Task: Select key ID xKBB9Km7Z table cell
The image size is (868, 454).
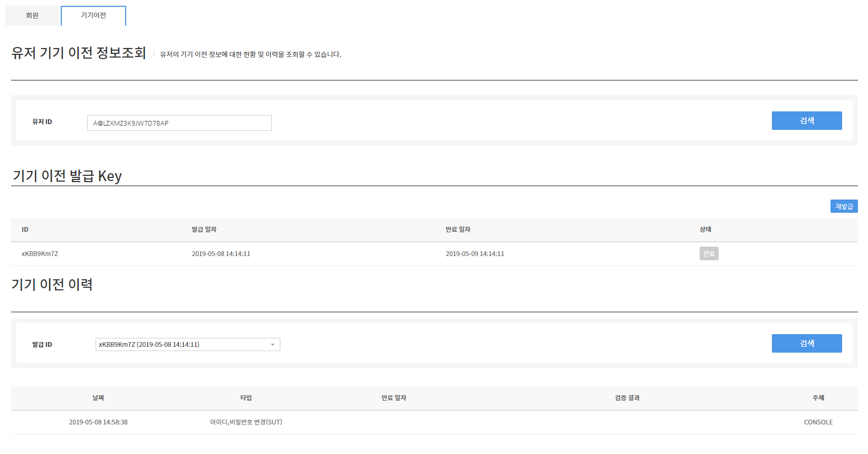Action: (x=40, y=254)
